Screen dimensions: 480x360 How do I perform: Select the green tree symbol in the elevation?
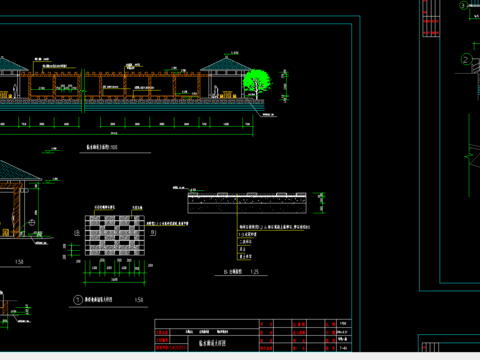(256, 84)
